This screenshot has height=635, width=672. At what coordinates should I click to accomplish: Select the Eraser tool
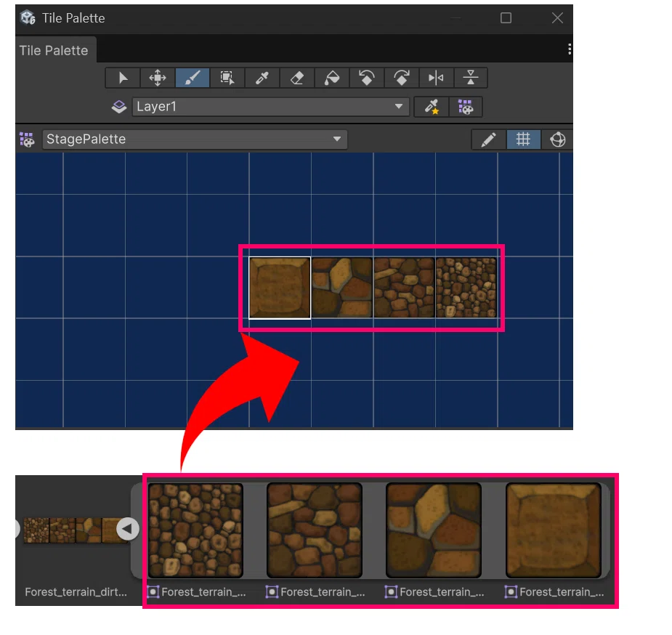(297, 78)
